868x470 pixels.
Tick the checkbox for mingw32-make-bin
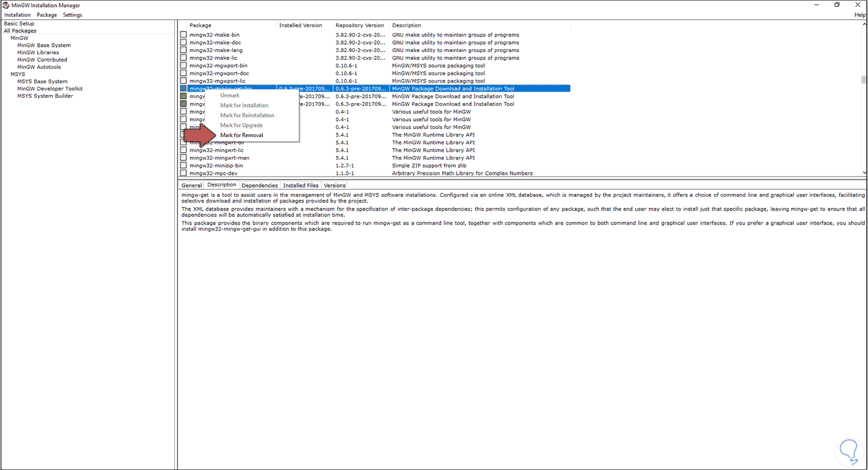point(183,35)
